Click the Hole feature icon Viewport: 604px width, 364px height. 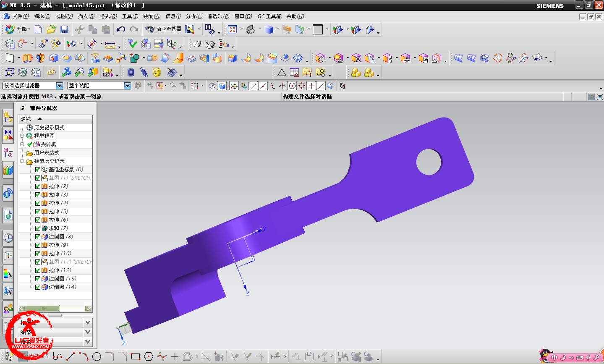54,58
